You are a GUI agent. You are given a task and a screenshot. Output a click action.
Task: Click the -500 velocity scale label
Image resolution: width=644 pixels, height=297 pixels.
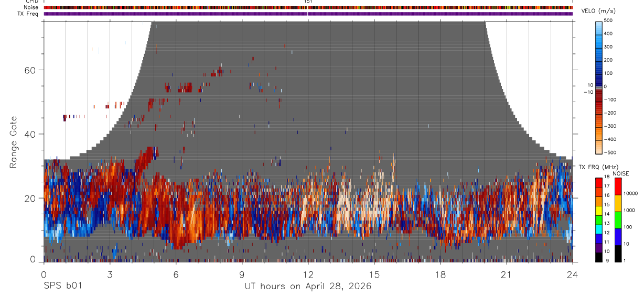tap(609, 152)
